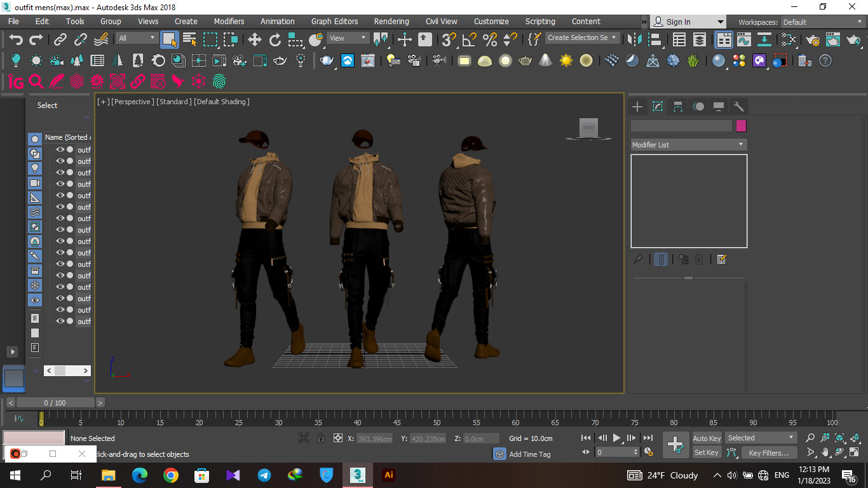The width and height of the screenshot is (868, 488).
Task: Click the Select by Name icon
Action: [x=189, y=39]
